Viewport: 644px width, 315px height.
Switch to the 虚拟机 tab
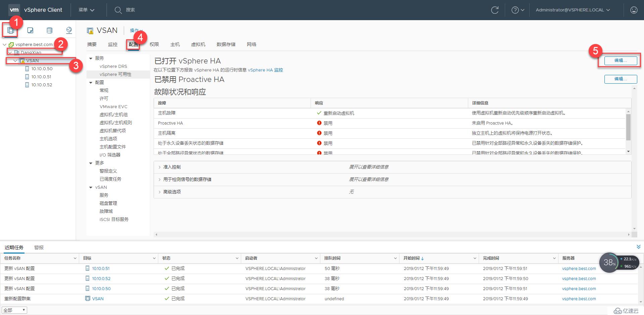pos(198,44)
